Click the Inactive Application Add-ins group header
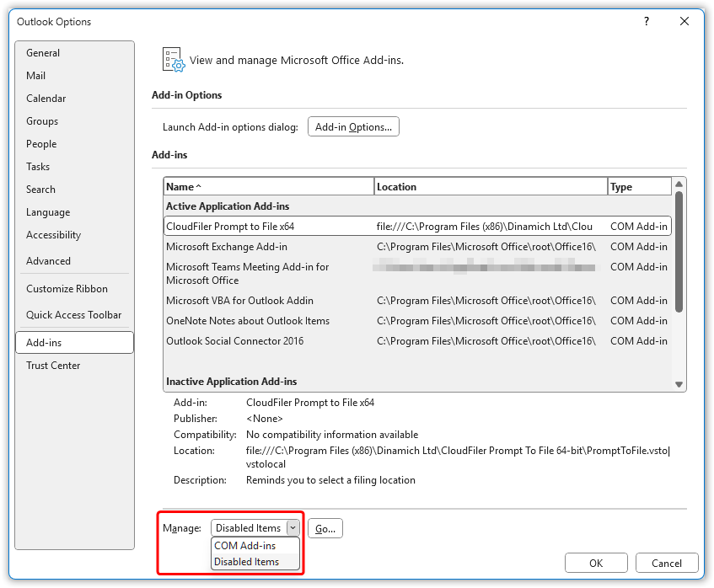Screen dimensions: 714x588 (231, 382)
